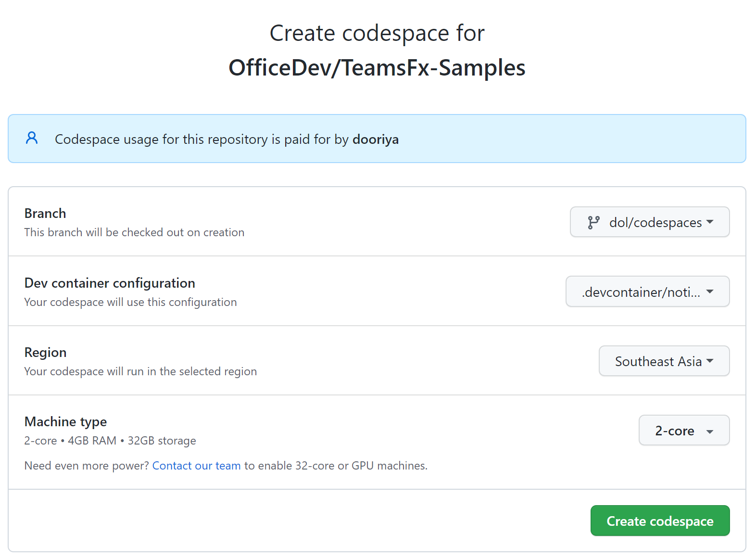Click the git branch icon
756x559 pixels.
click(593, 222)
